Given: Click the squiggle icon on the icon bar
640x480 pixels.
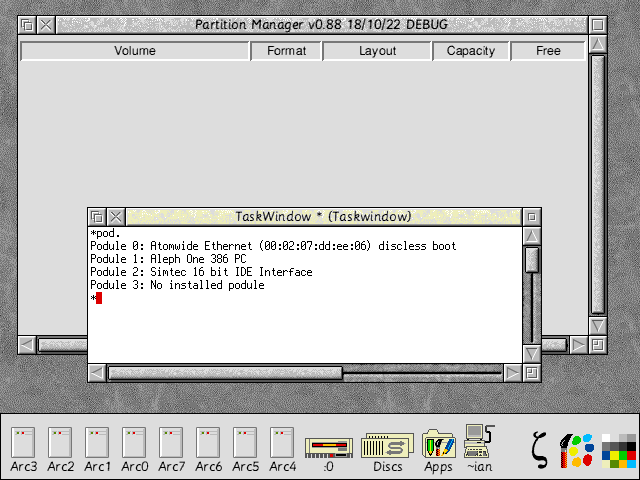Looking at the screenshot, I should 540,449.
